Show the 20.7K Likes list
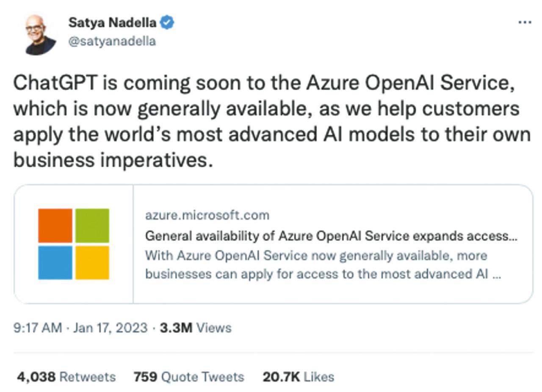Screen dimensions: 542x392 298,377
